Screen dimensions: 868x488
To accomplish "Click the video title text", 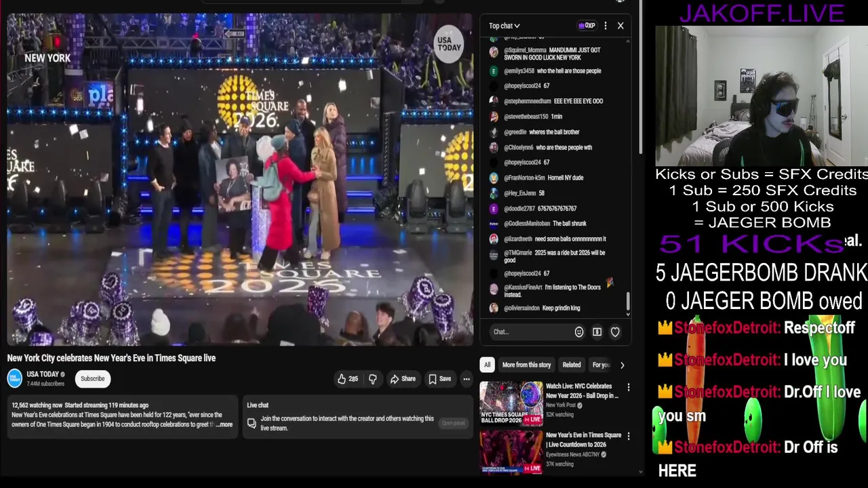I will pyautogui.click(x=111, y=358).
